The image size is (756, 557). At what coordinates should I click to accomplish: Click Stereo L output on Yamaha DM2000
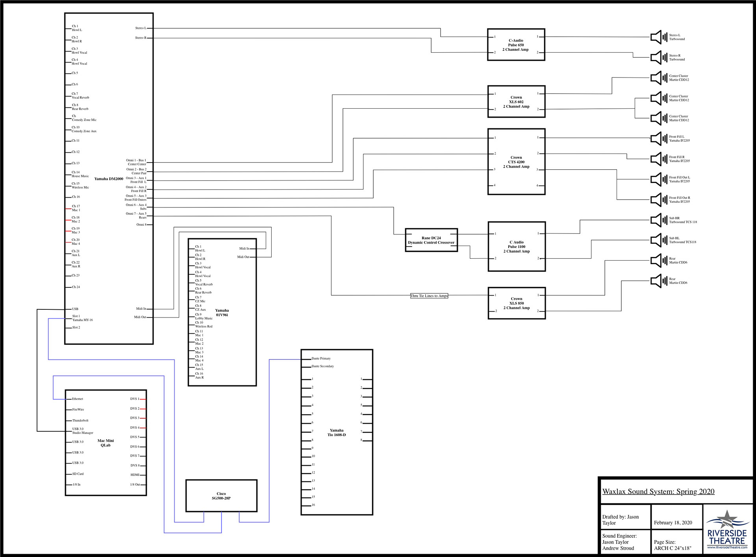pos(141,28)
